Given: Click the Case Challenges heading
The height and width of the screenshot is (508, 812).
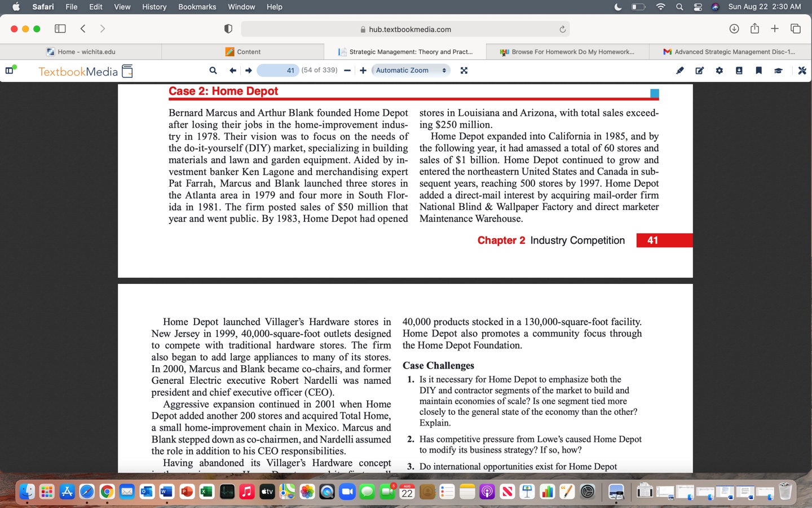Looking at the screenshot, I should 438,366.
